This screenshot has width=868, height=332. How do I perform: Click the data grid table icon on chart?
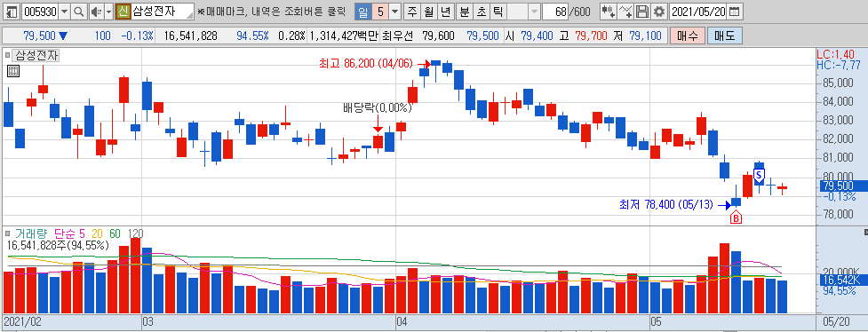pyautogui.click(x=13, y=71)
